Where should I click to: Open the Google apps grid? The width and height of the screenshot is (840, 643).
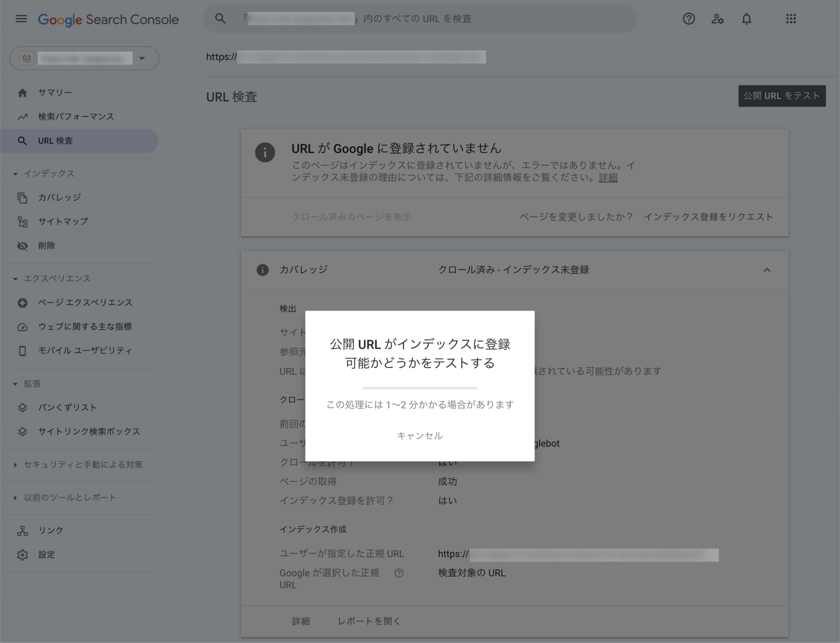click(791, 19)
